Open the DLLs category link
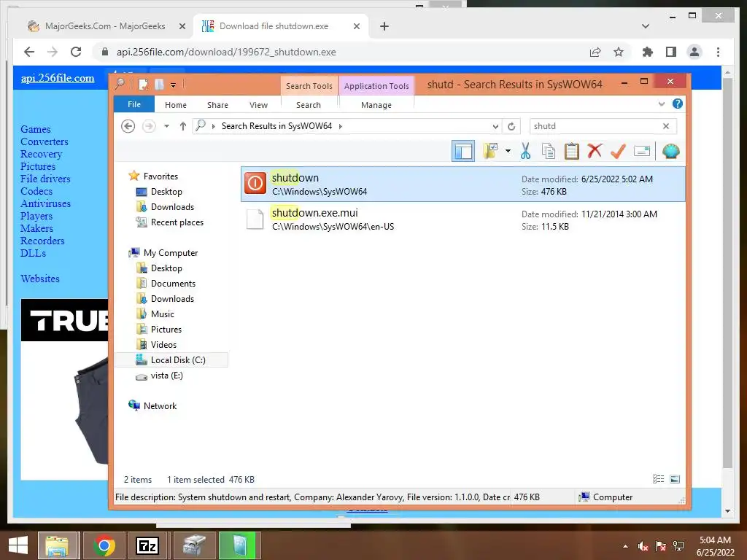The width and height of the screenshot is (747, 560). point(33,253)
